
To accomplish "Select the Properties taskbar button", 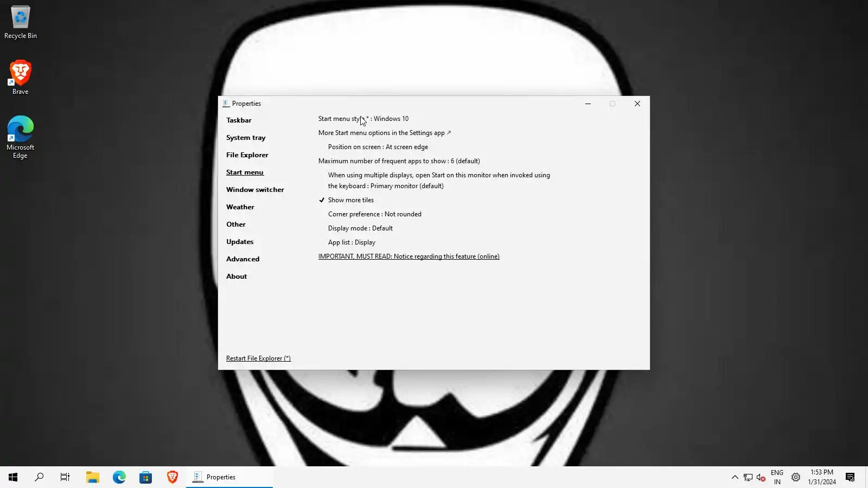I will point(229,477).
